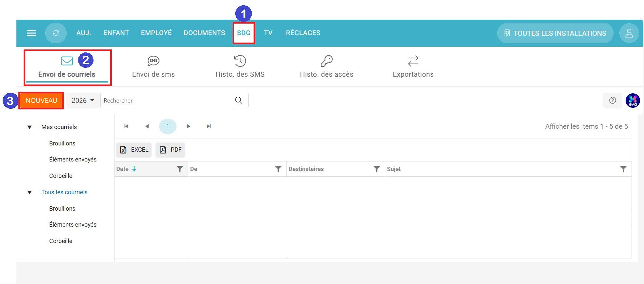Click in the Rechercher search field

[x=167, y=101]
